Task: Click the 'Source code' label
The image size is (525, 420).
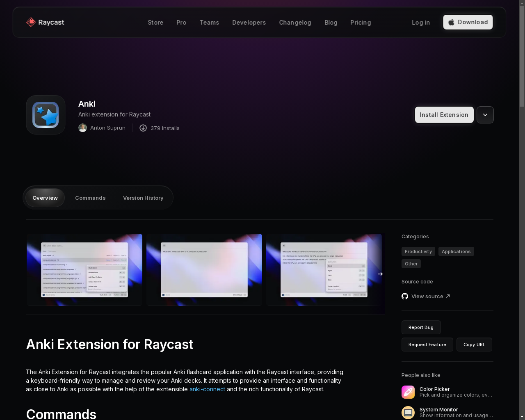Action: pos(417,281)
